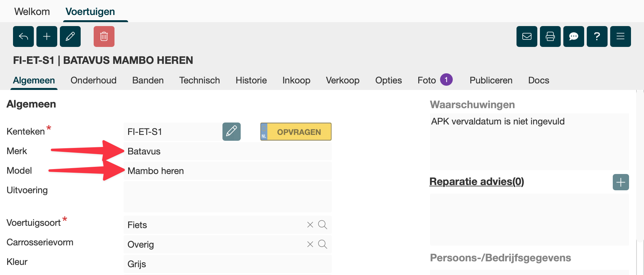Image resolution: width=644 pixels, height=275 pixels.
Task: Add a Reparatie advies with plus
Action: (x=621, y=182)
